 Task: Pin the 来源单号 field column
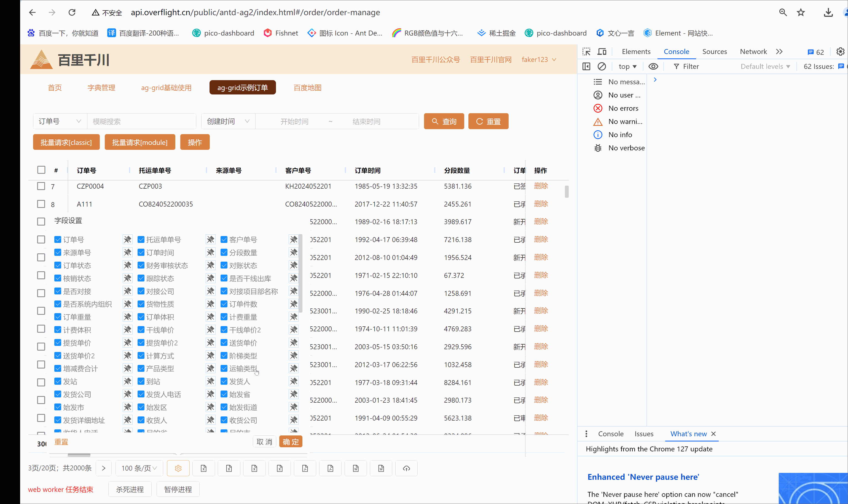127,252
